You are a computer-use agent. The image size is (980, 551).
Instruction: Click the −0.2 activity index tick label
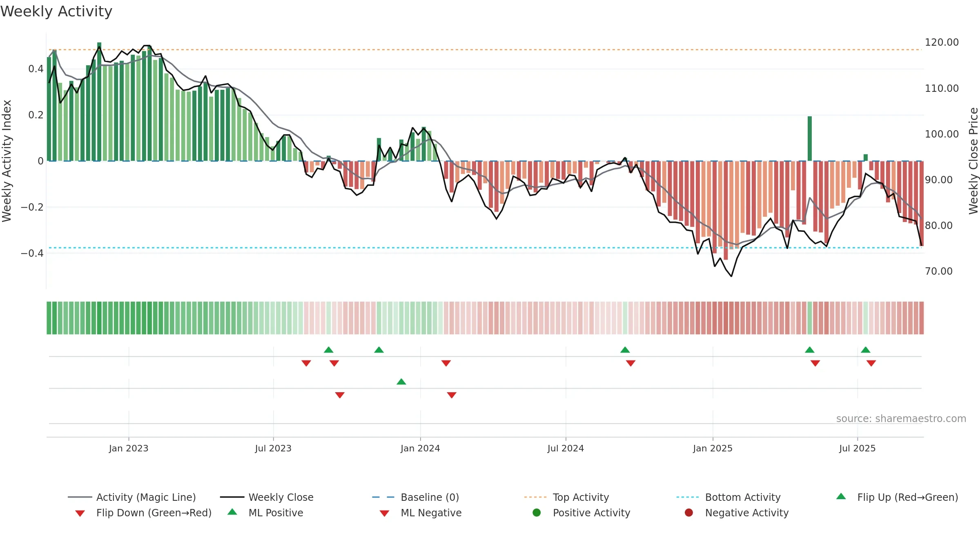tap(32, 207)
